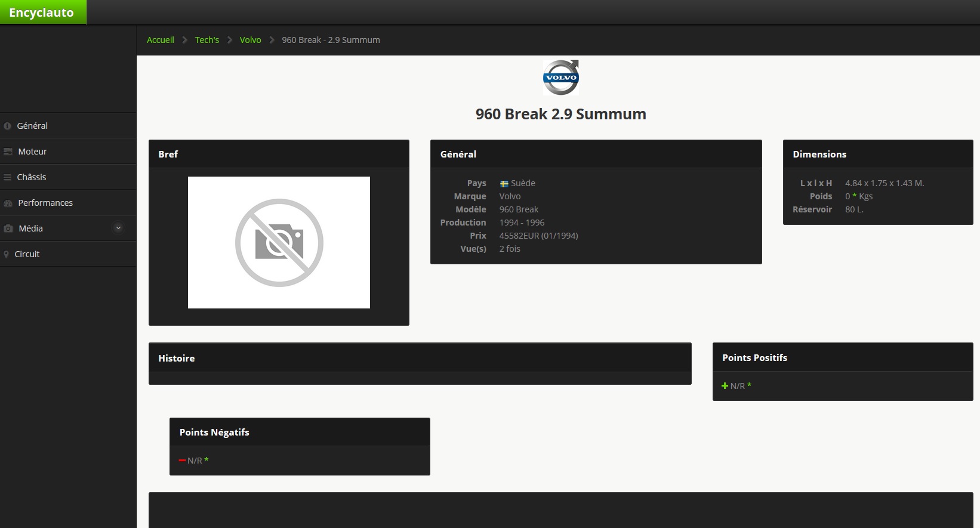Click the 'Production' label
The image size is (980, 528).
click(x=463, y=223)
